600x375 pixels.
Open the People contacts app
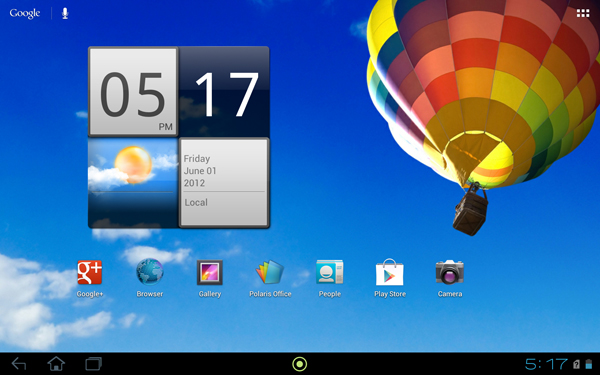point(329,278)
